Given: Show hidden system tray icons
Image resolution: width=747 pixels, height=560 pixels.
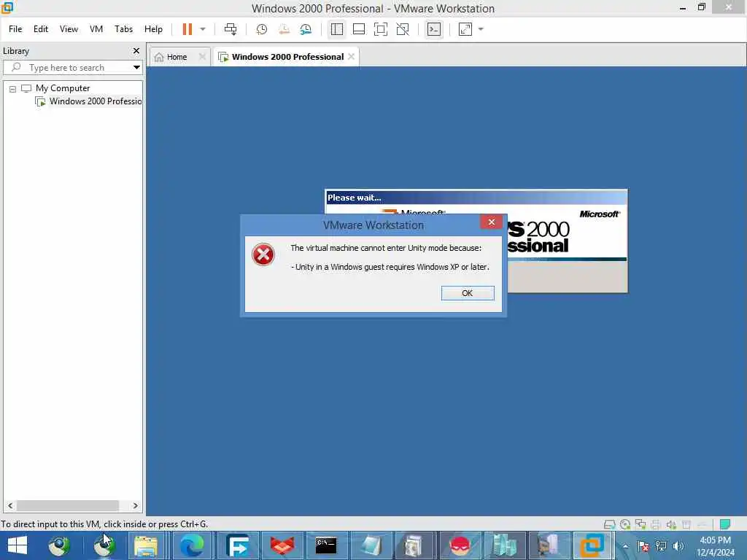Looking at the screenshot, I should 625,546.
